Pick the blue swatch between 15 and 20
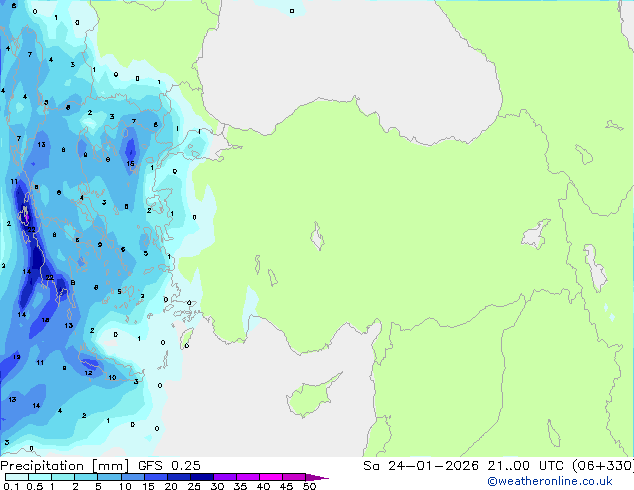The image size is (634, 490). pyautogui.click(x=155, y=477)
